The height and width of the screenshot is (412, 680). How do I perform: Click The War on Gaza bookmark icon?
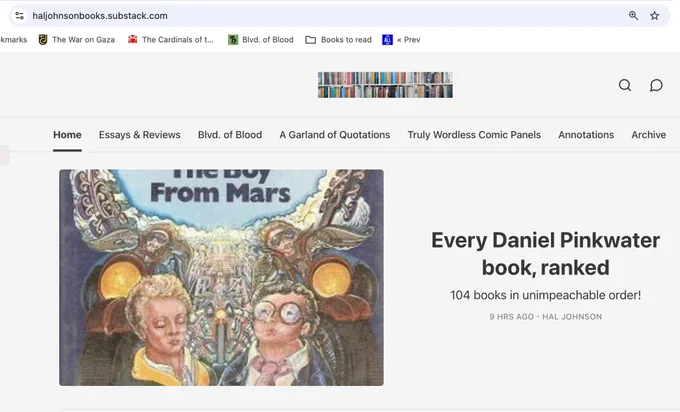42,40
